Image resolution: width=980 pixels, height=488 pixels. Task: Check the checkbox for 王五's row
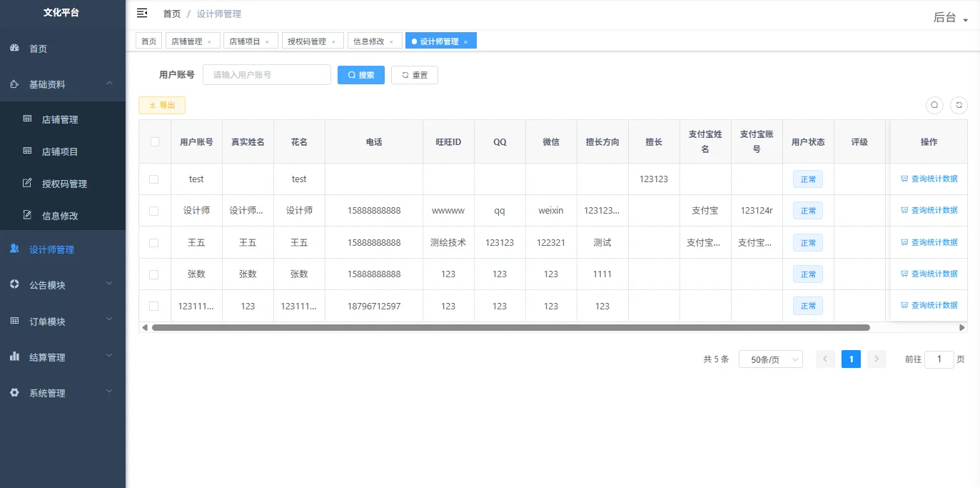(154, 242)
